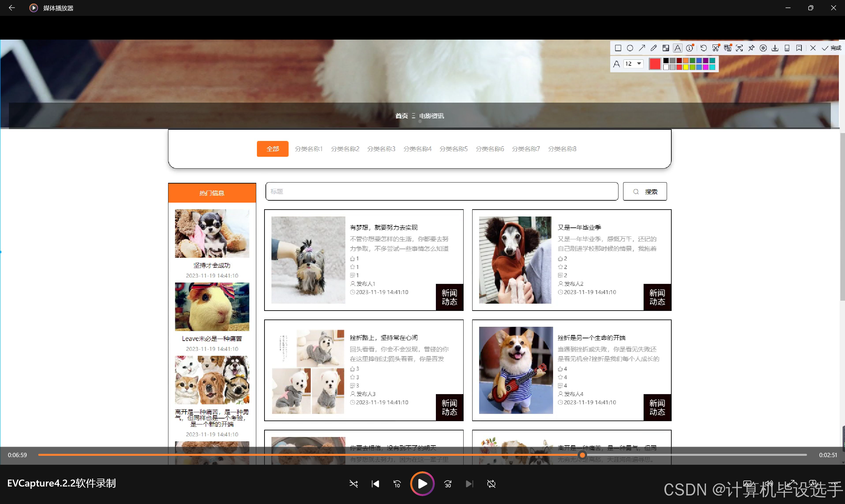Open the font size 12 dropdown
The height and width of the screenshot is (504, 845).
click(x=633, y=64)
